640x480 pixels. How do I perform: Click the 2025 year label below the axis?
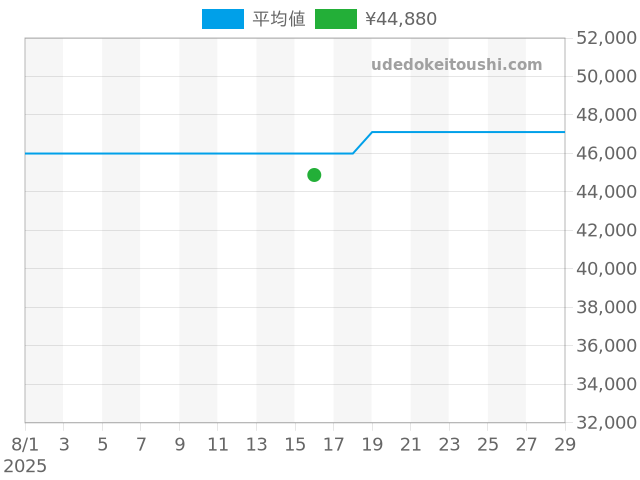[x=25, y=466]
